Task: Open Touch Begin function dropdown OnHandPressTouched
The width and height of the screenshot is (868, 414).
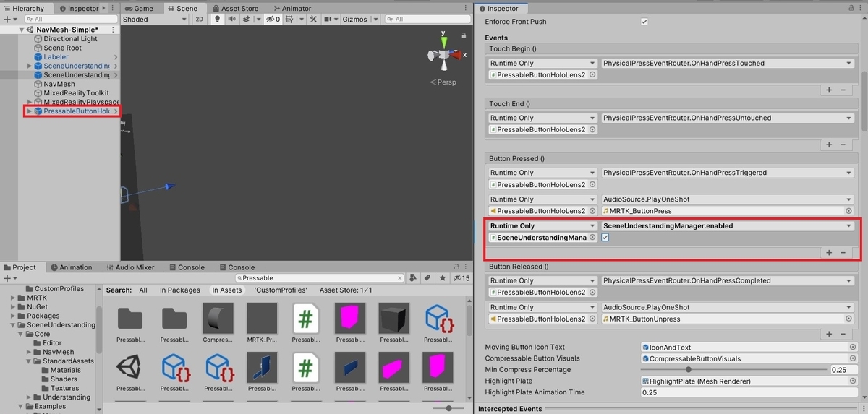Action: click(728, 64)
